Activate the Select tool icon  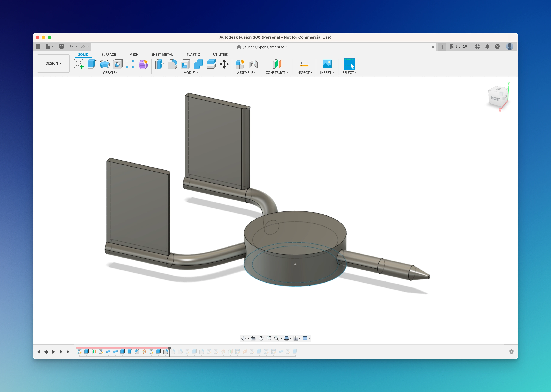pyautogui.click(x=349, y=64)
